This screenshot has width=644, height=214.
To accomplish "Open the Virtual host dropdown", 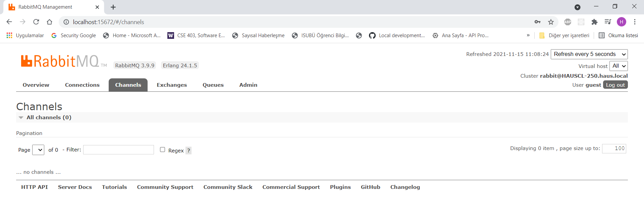I will click(618, 66).
